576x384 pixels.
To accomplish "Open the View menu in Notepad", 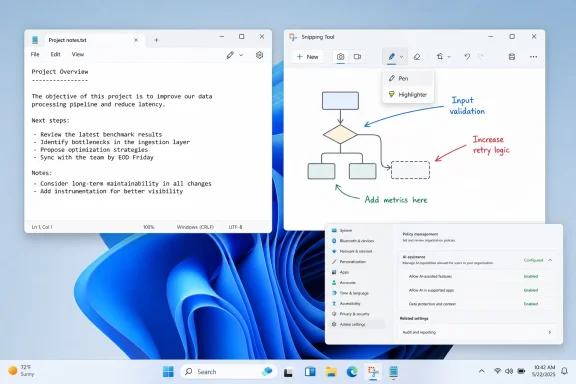I will 78,54.
